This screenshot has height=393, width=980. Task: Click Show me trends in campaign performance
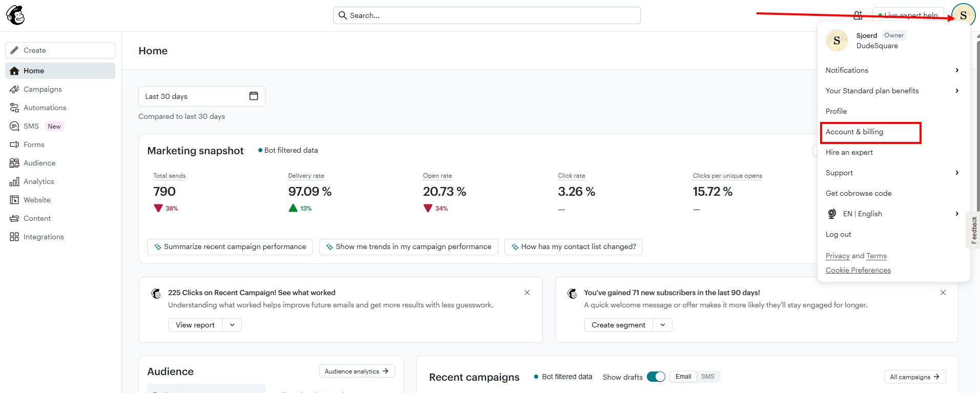coord(409,247)
